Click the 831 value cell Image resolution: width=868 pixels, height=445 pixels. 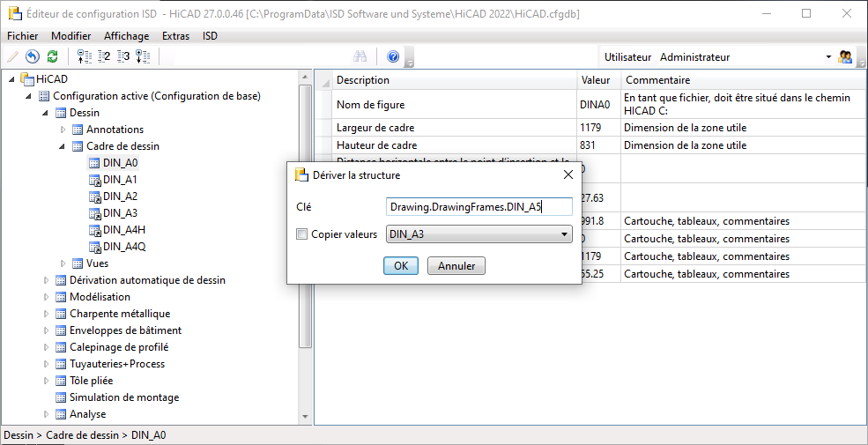point(598,145)
